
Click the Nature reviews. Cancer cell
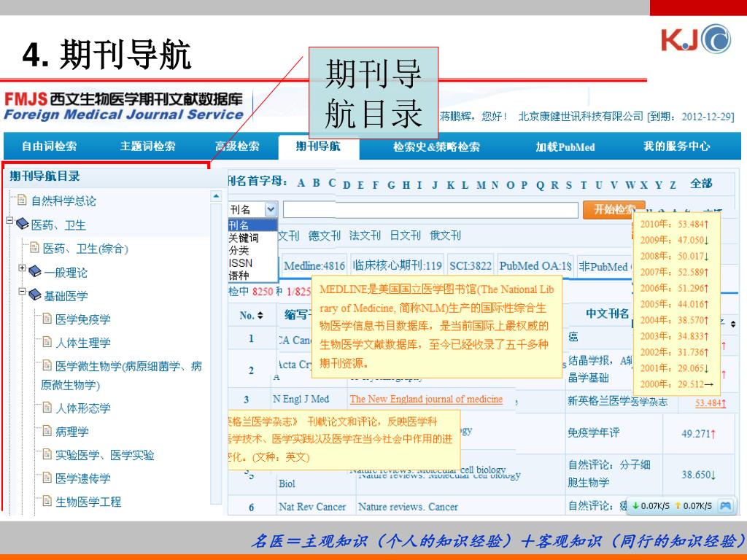(408, 507)
